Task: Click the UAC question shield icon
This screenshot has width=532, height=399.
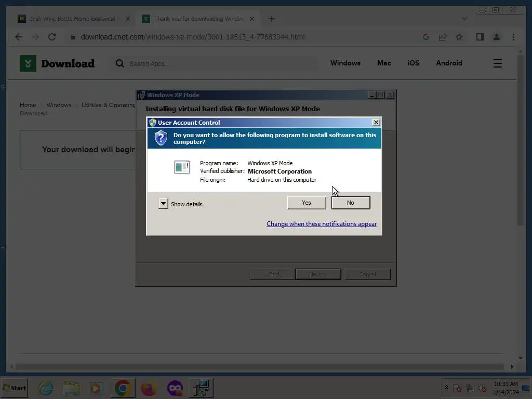Action: (161, 138)
